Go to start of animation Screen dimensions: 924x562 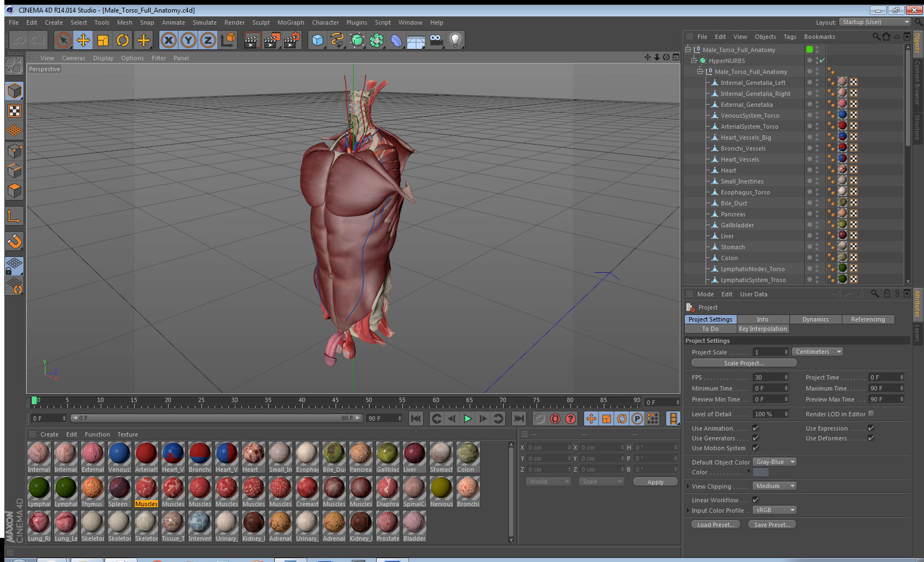pyautogui.click(x=416, y=418)
